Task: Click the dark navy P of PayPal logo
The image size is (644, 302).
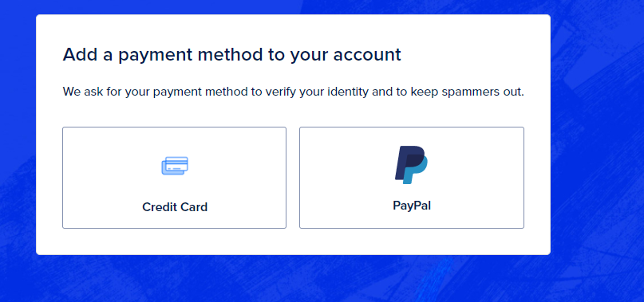Action: click(x=407, y=160)
